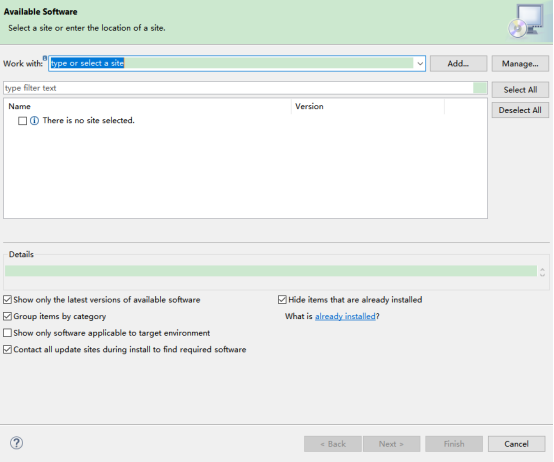This screenshot has height=462, width=554.
Task: Click the Cancel button
Action: [516, 444]
